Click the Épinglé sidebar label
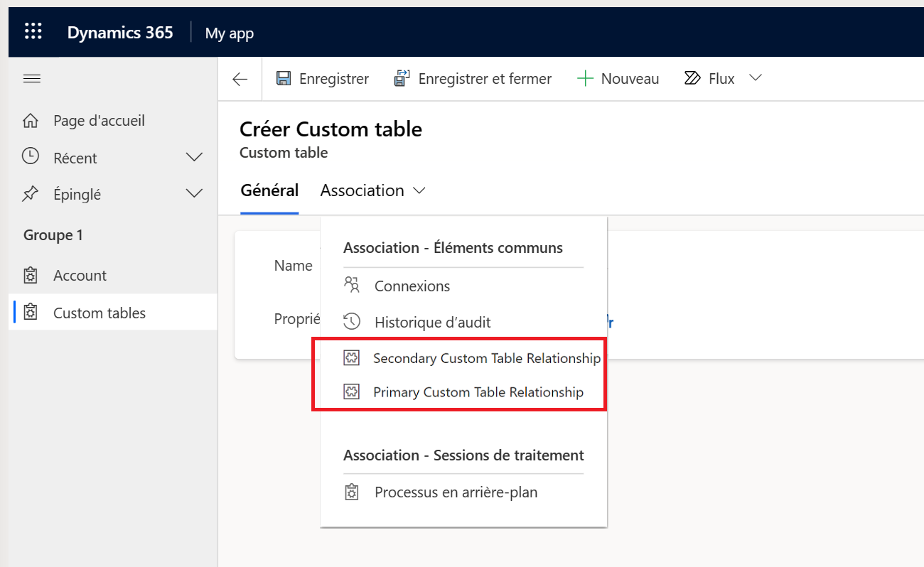This screenshot has height=567, width=924. pyautogui.click(x=77, y=194)
